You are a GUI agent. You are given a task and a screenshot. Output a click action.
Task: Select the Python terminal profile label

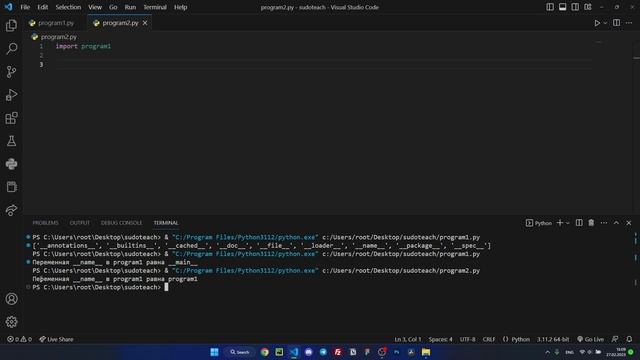tap(539, 223)
